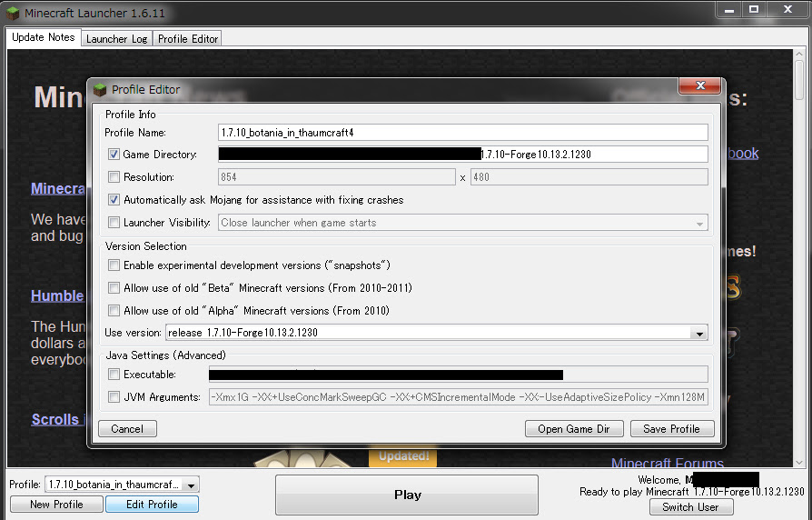The width and height of the screenshot is (812, 520).
Task: Switch to the Update Notes tab
Action: 44,37
